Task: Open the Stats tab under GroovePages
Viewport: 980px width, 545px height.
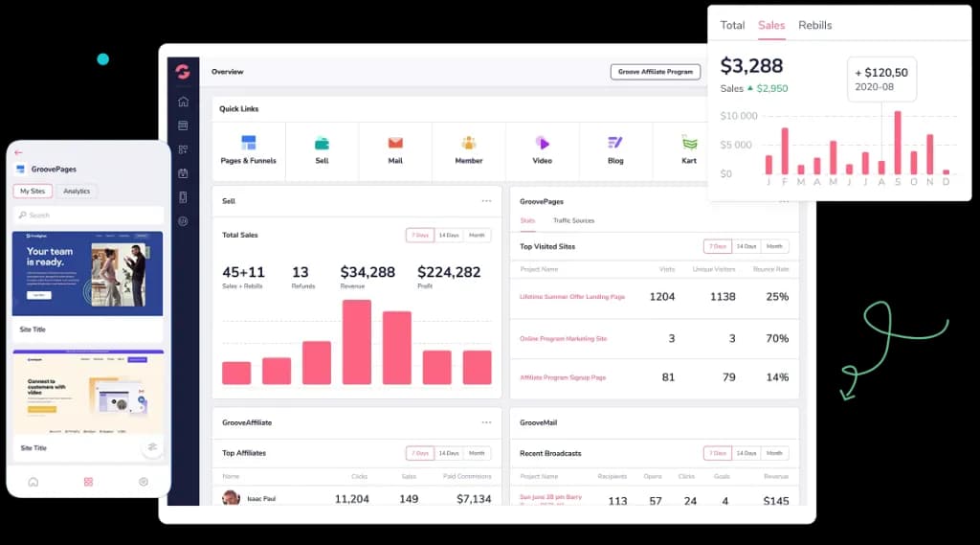Action: 527,220
